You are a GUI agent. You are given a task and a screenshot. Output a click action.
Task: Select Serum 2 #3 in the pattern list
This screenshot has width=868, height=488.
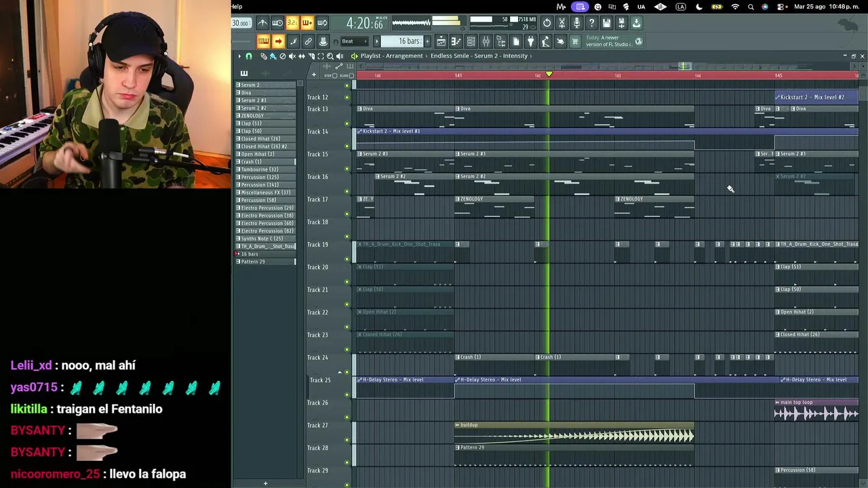(266, 100)
